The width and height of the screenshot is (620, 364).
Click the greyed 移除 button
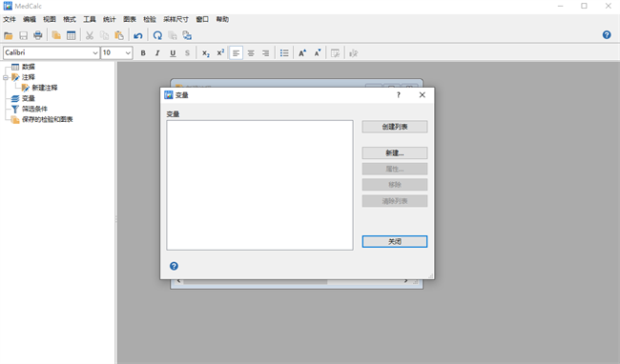pos(395,185)
